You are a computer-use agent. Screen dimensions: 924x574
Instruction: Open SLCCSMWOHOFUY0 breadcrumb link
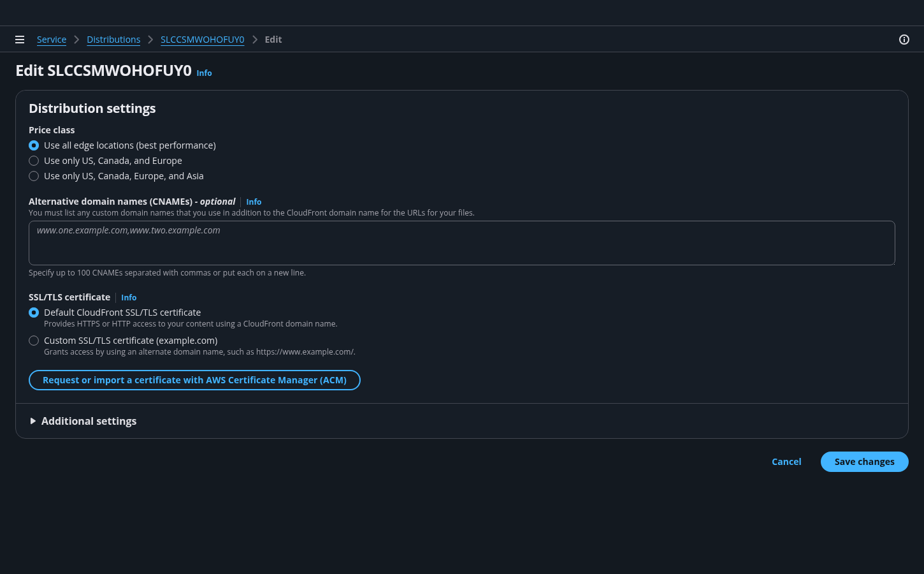pyautogui.click(x=202, y=40)
